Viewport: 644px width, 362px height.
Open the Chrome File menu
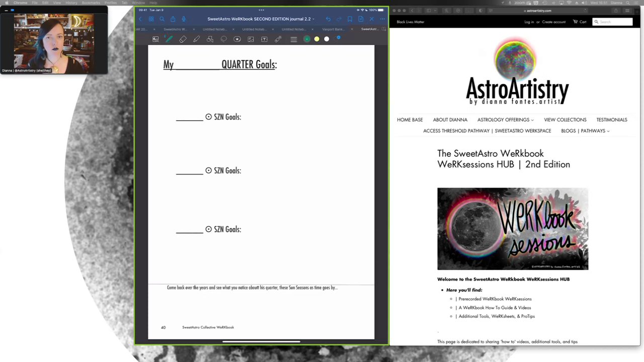35,3
